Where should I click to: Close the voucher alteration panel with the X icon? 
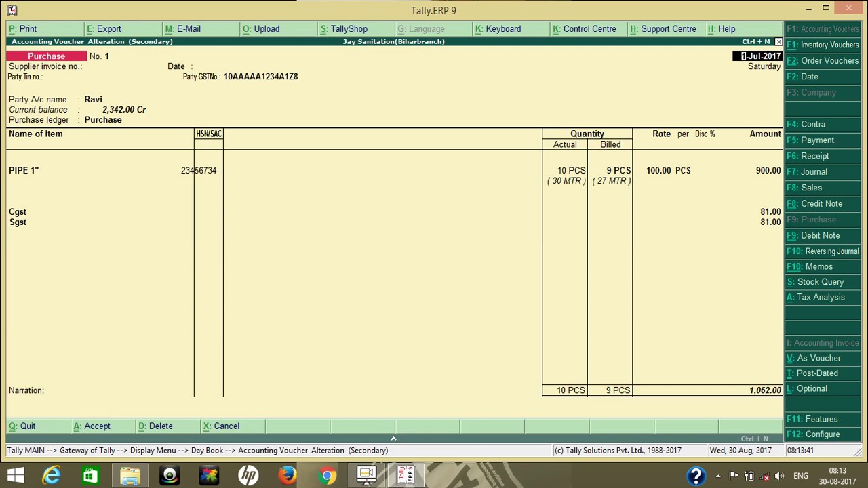778,42
